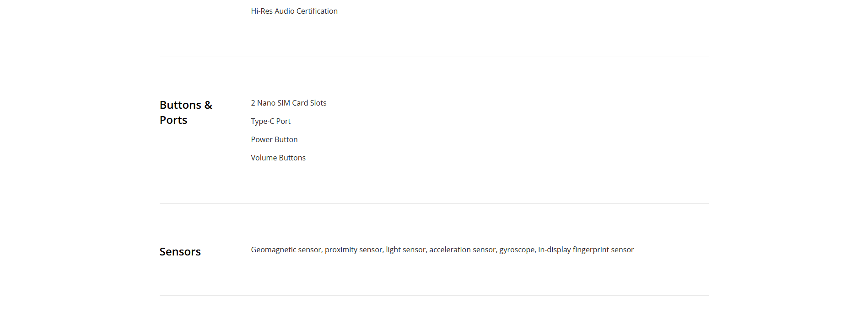
Task: Click the word Slots
Action: (x=318, y=103)
